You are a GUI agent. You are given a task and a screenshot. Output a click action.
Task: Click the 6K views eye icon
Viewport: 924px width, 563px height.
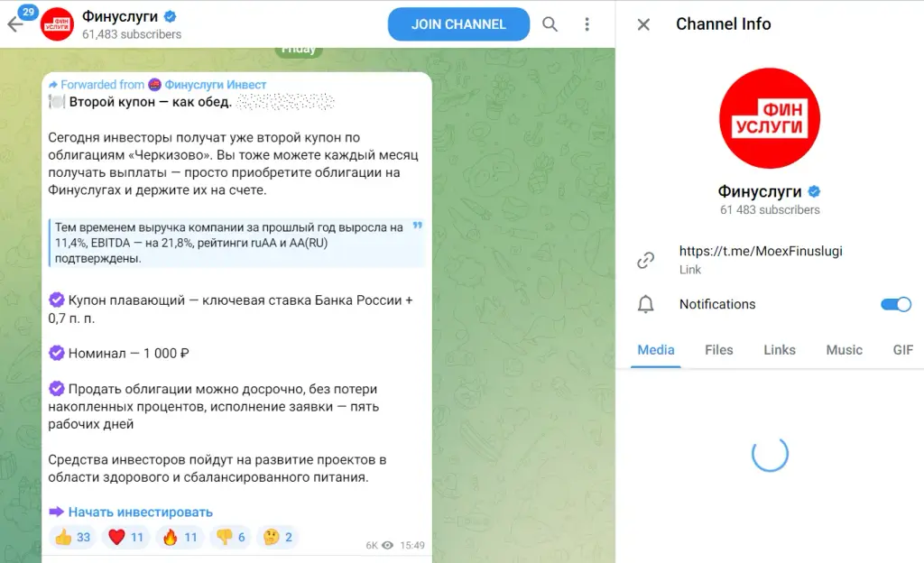tap(387, 545)
